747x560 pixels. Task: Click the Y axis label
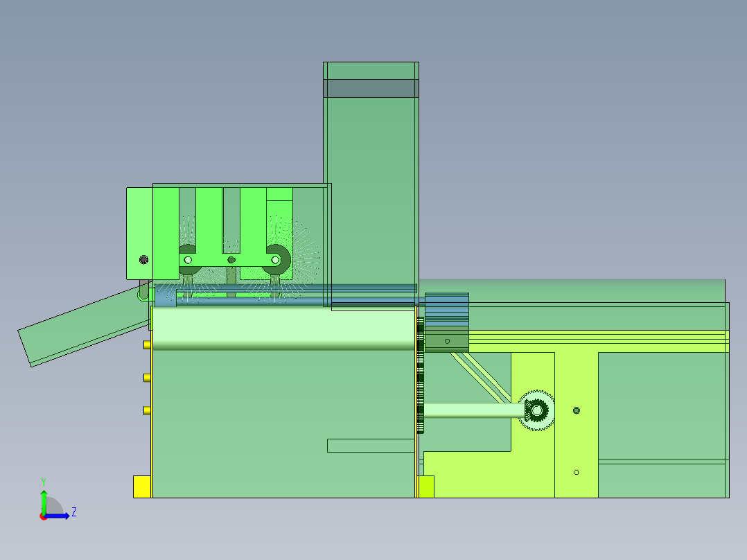(x=44, y=482)
